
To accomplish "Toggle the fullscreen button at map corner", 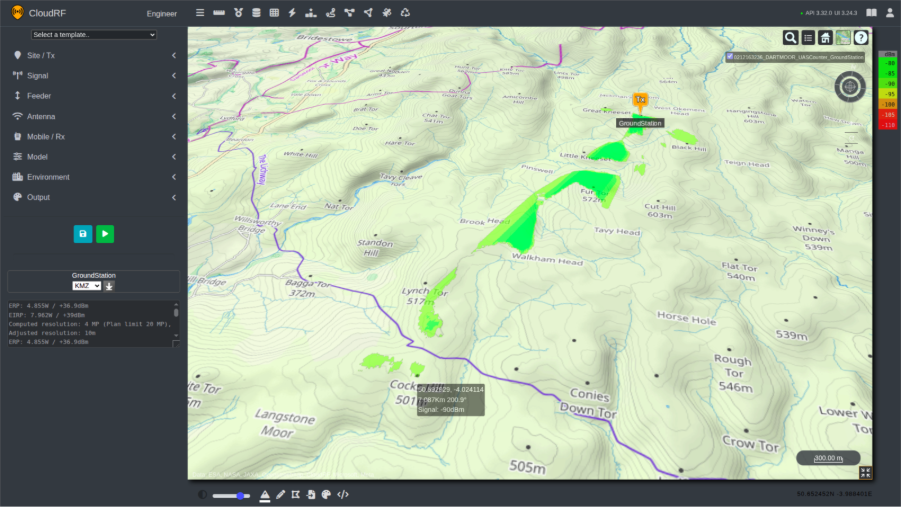I will (865, 473).
